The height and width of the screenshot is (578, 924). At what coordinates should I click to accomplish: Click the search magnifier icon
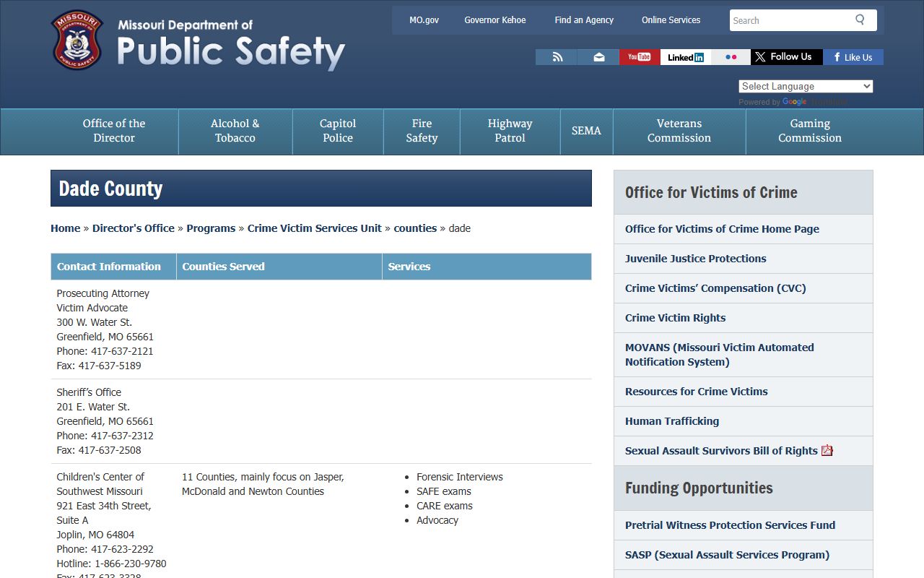[860, 20]
